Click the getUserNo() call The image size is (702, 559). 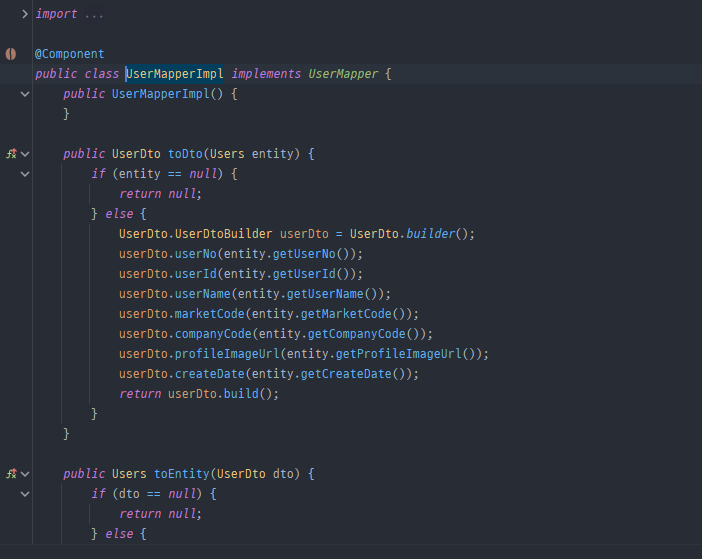coord(304,254)
